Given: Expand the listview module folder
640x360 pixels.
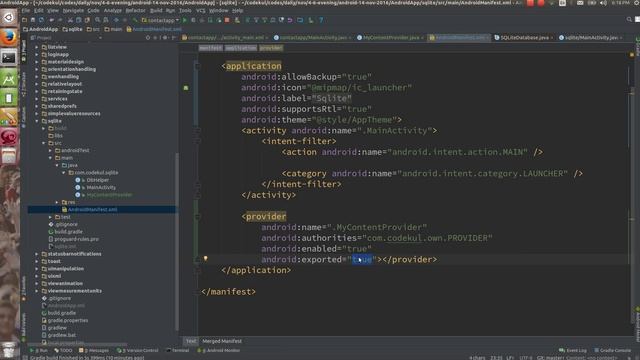Looking at the screenshot, I should 36,47.
